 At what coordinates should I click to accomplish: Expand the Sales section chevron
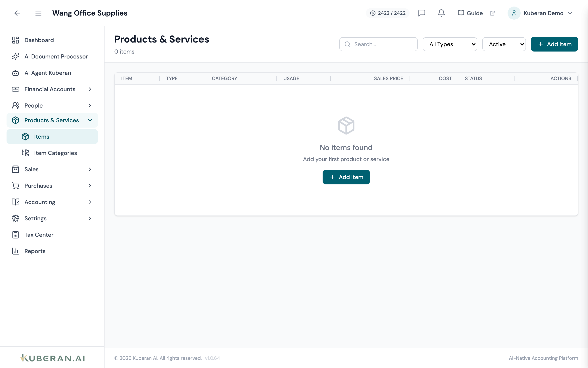point(90,169)
